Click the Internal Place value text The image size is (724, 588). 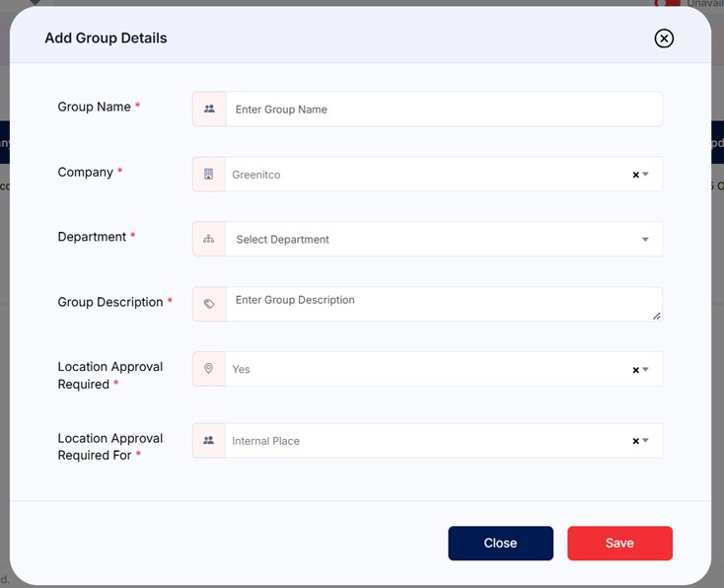(x=265, y=441)
